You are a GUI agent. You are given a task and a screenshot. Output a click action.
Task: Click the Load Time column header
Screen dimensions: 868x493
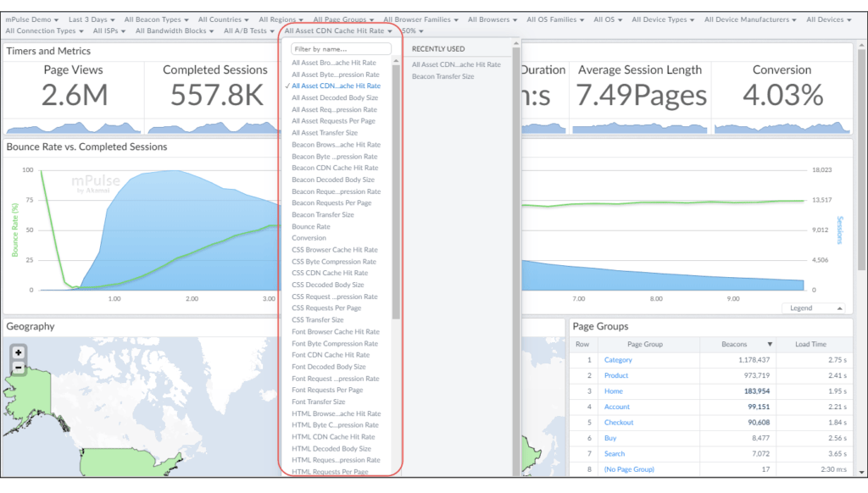click(x=810, y=344)
